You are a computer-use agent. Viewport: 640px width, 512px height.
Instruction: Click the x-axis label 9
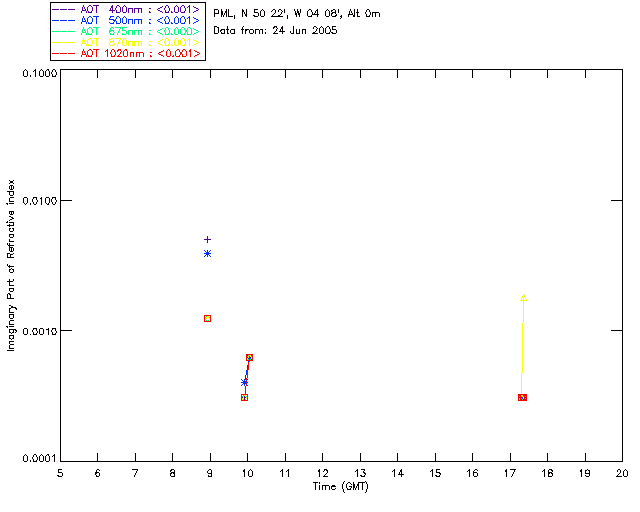(210, 473)
